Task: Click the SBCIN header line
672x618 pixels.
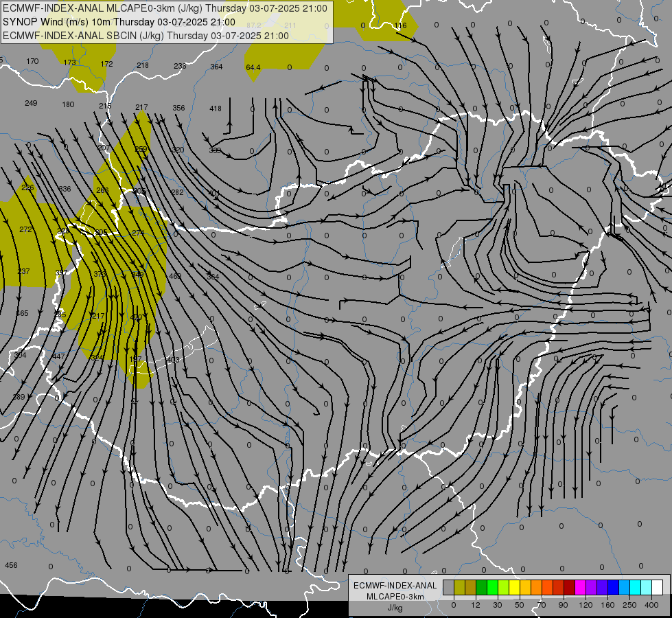Action: [x=146, y=36]
